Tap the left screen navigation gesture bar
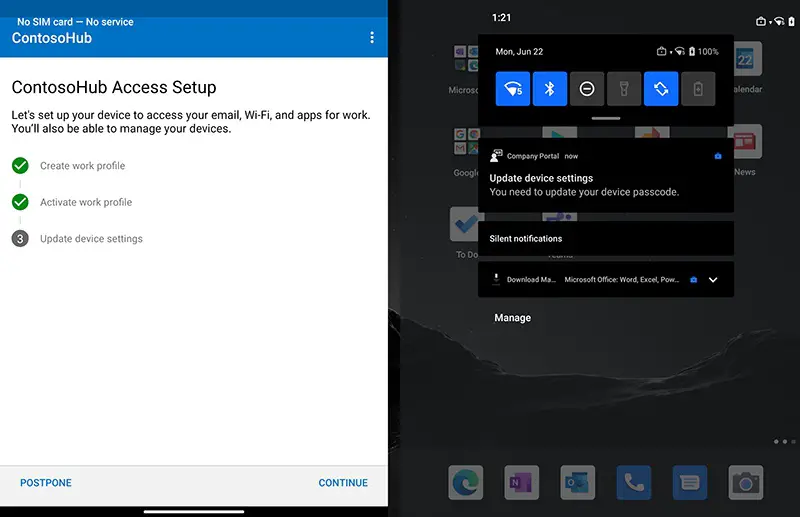800x517 pixels. [x=194, y=511]
